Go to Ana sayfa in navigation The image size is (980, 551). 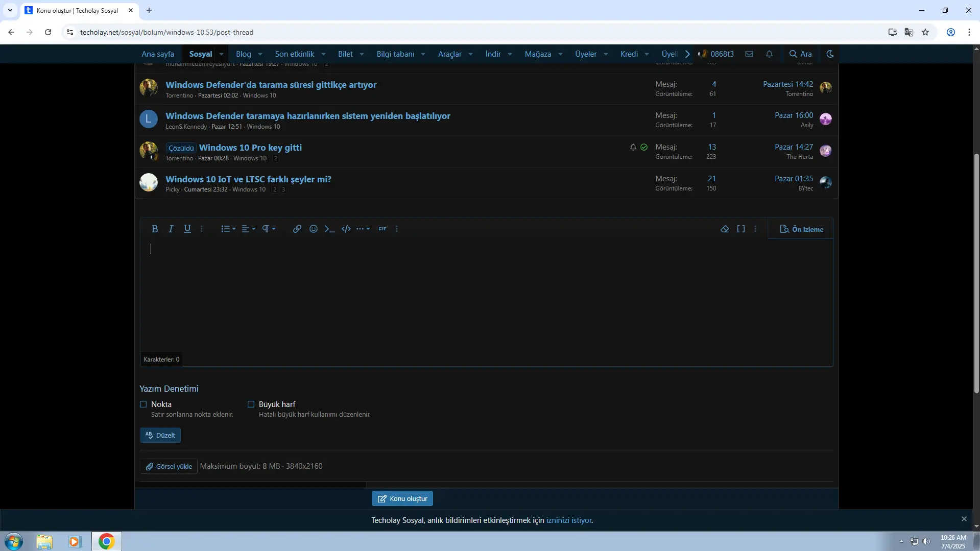coord(158,54)
